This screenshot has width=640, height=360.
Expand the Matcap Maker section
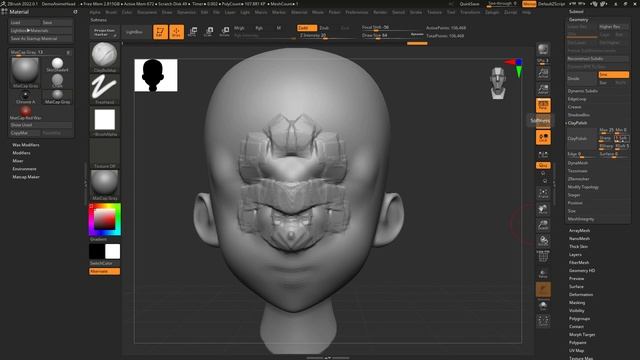pyautogui.click(x=26, y=177)
